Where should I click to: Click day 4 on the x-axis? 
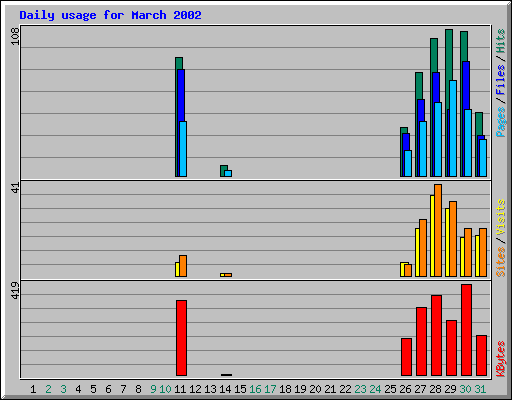click(x=78, y=389)
